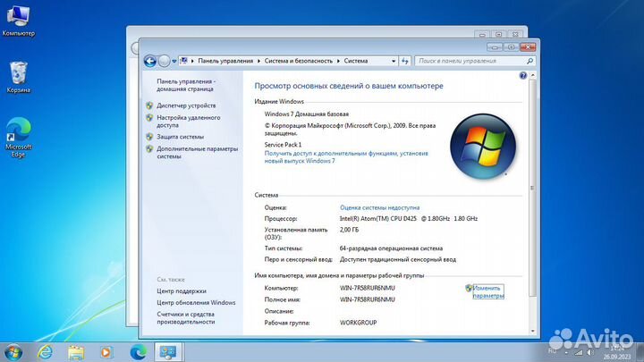Click the Show desktop strip by the clock

click(x=639, y=352)
